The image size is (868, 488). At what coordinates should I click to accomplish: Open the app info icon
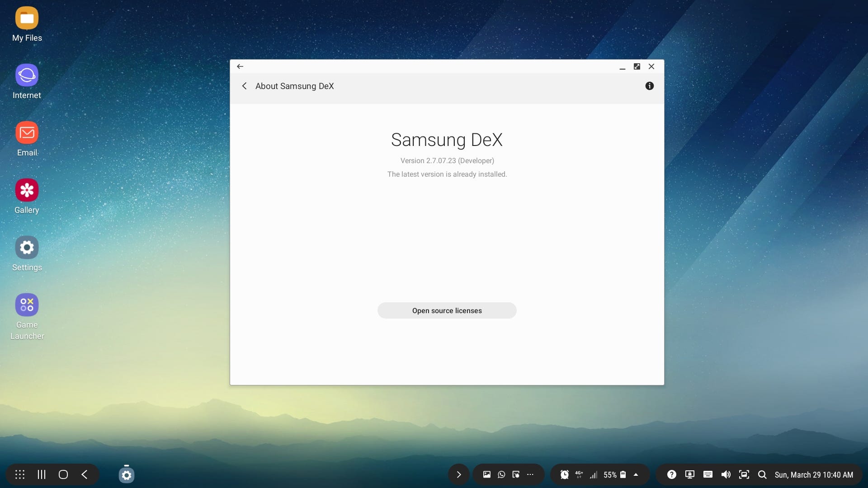(649, 86)
